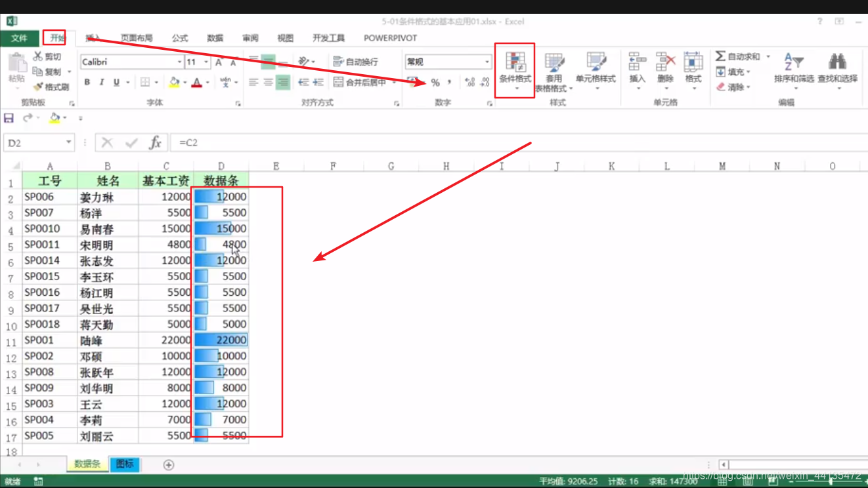Toggle underline formatting

pyautogui.click(x=116, y=83)
